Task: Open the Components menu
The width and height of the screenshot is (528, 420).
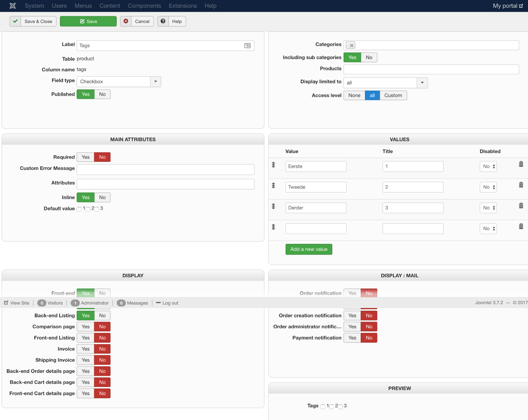Action: click(x=144, y=6)
